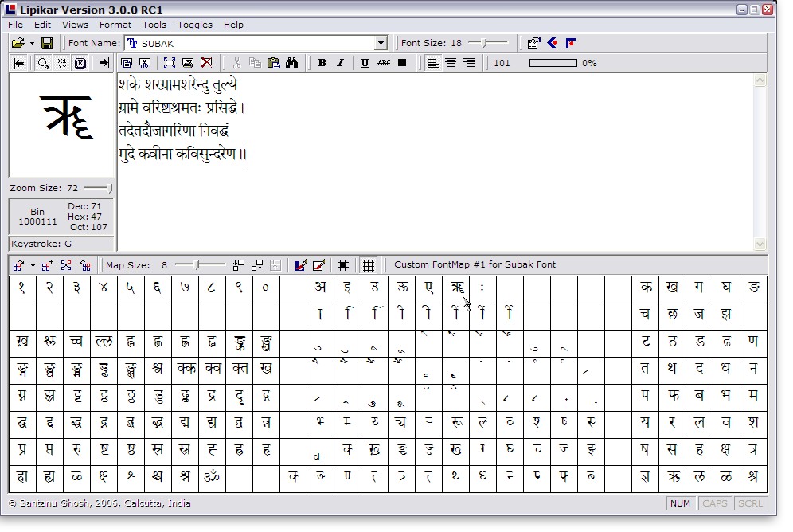Open the dropdown arrow beside the open icon

click(x=32, y=44)
